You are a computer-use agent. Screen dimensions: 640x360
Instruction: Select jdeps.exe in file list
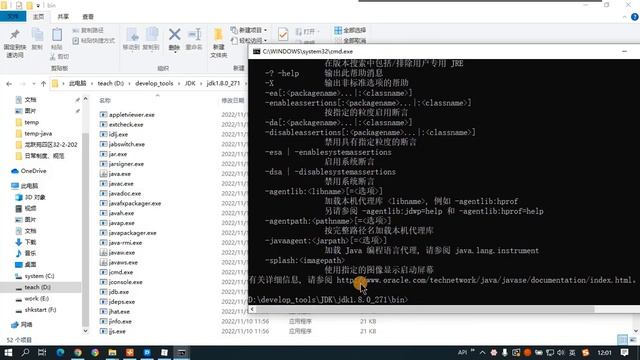(x=122, y=302)
